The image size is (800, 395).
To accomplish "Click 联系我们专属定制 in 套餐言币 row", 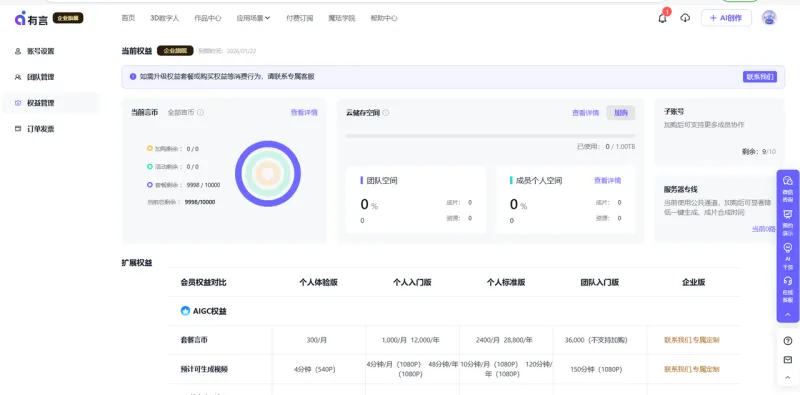I will click(x=692, y=340).
